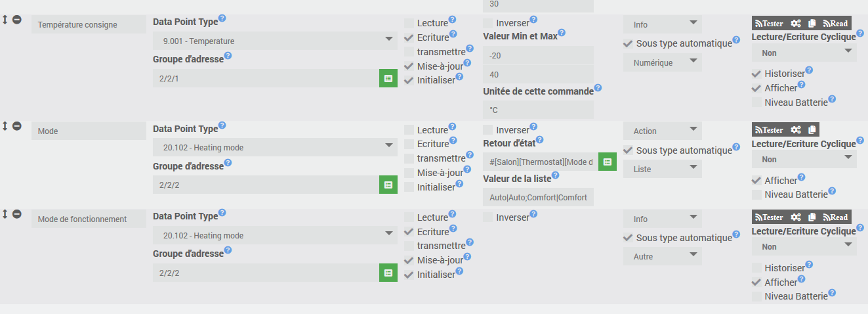868x314 pixels.
Task: Click the Valeur de la liste input field
Action: point(538,197)
